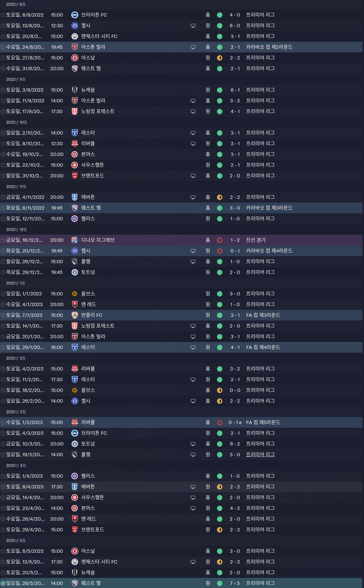This screenshot has height=588, width=364.
Task: Click TV icon on 4/11/2022 Everton match
Action: 193,197
